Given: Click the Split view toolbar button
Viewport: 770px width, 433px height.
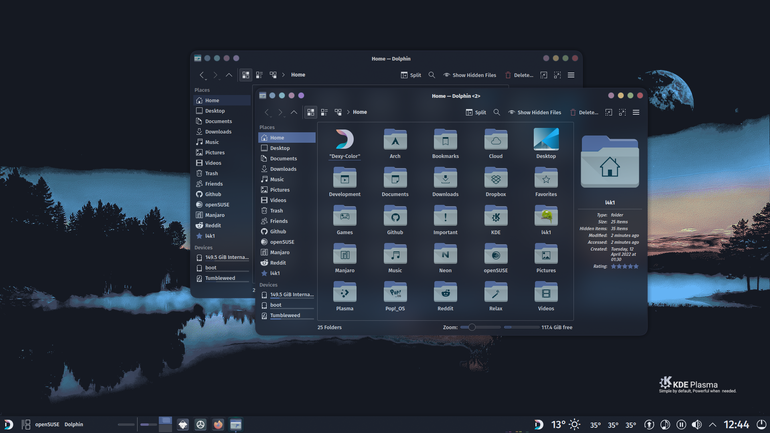Looking at the screenshot, I should click(475, 112).
